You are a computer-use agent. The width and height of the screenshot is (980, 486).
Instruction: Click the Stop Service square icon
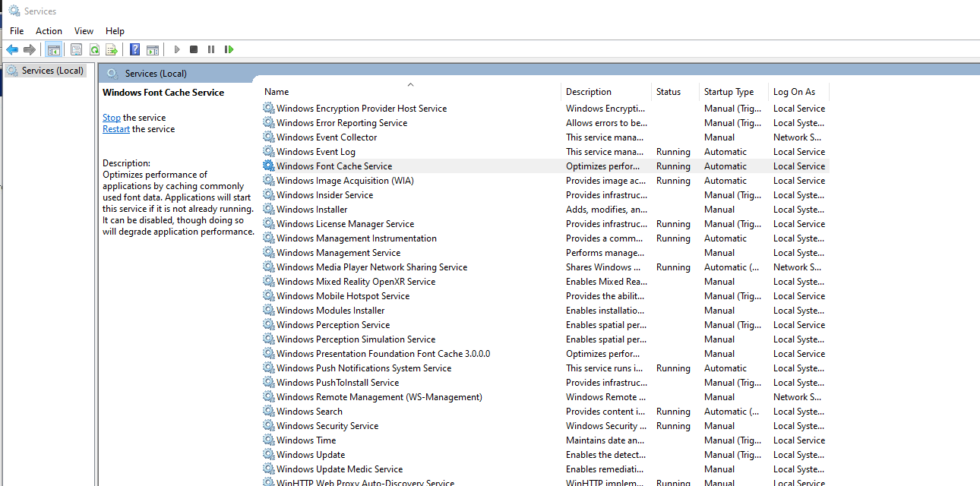coord(194,49)
